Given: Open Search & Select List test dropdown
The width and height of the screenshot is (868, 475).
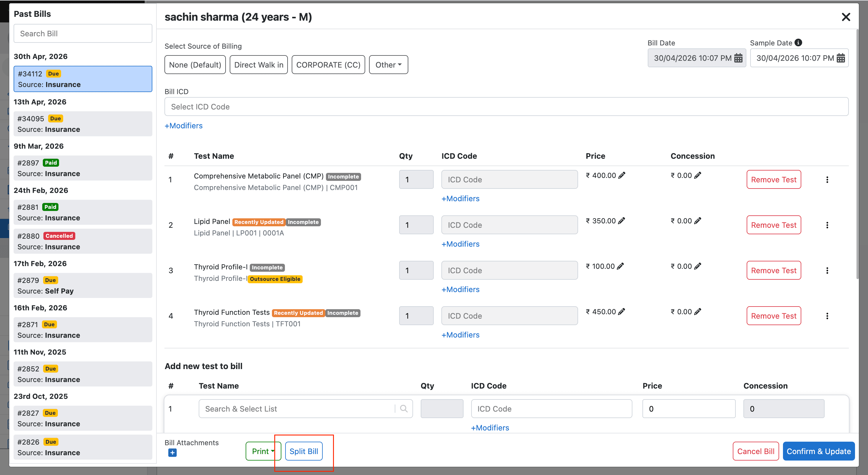Looking at the screenshot, I should coord(305,409).
